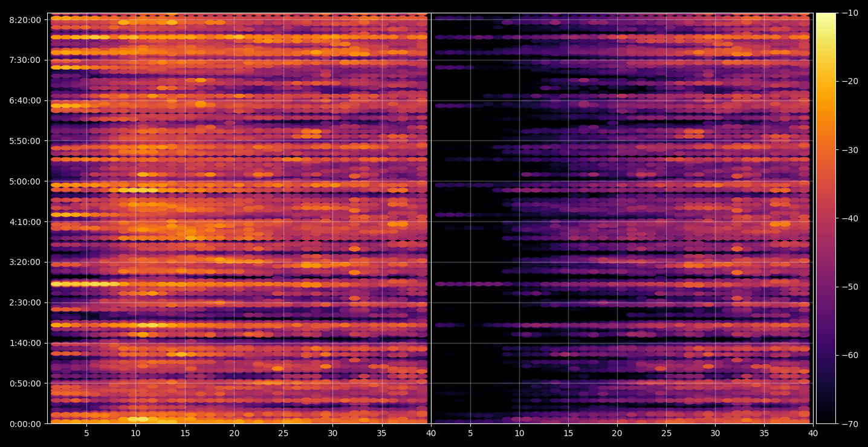Image resolution: width=868 pixels, height=447 pixels.
Task: Click inside the left heatmap plot
Action: tap(239, 218)
